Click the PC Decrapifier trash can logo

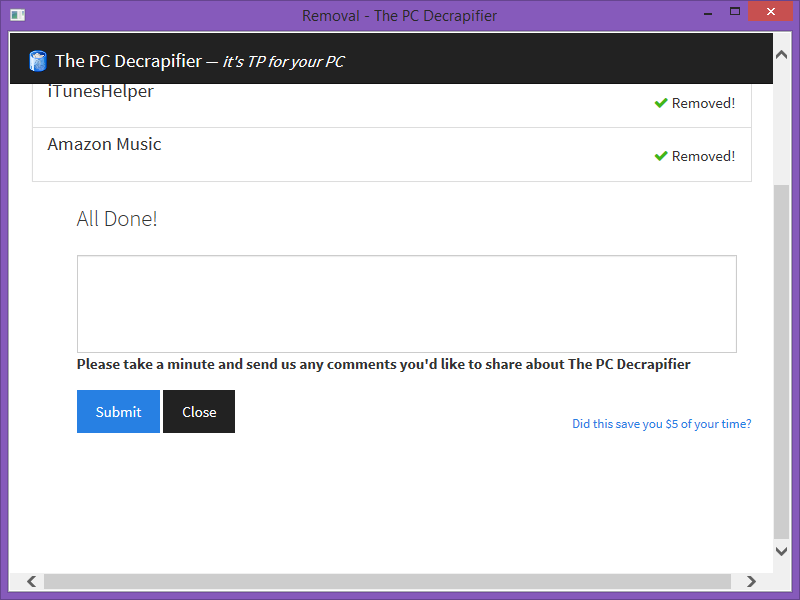[38, 61]
